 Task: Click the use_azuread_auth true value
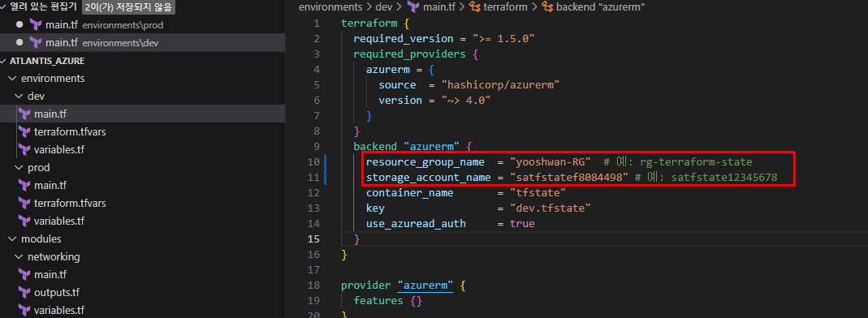(522, 224)
